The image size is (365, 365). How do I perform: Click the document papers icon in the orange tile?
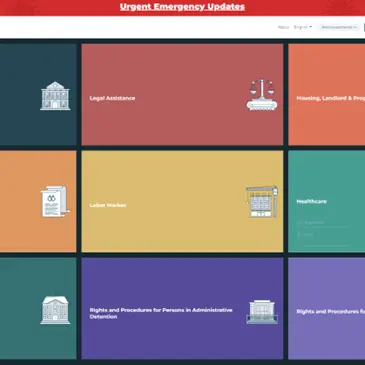[x=55, y=202]
